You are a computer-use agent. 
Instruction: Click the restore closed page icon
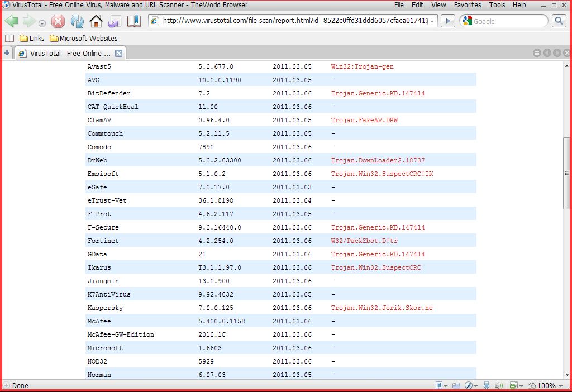click(115, 22)
